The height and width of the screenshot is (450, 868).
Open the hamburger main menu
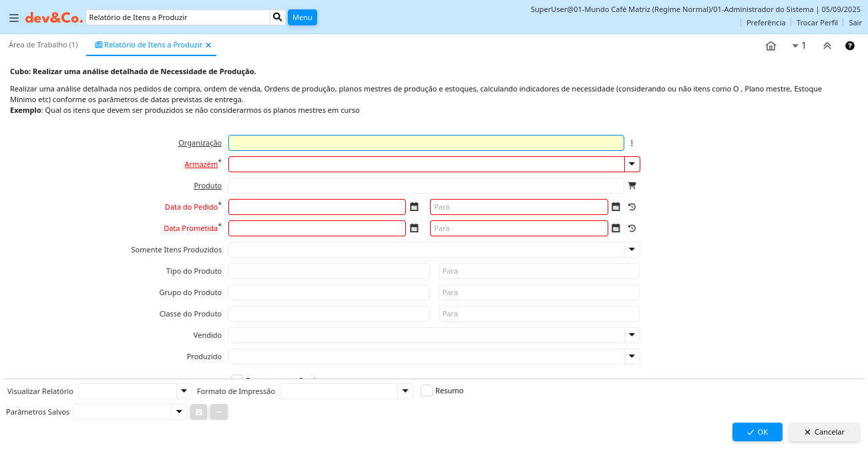14,18
